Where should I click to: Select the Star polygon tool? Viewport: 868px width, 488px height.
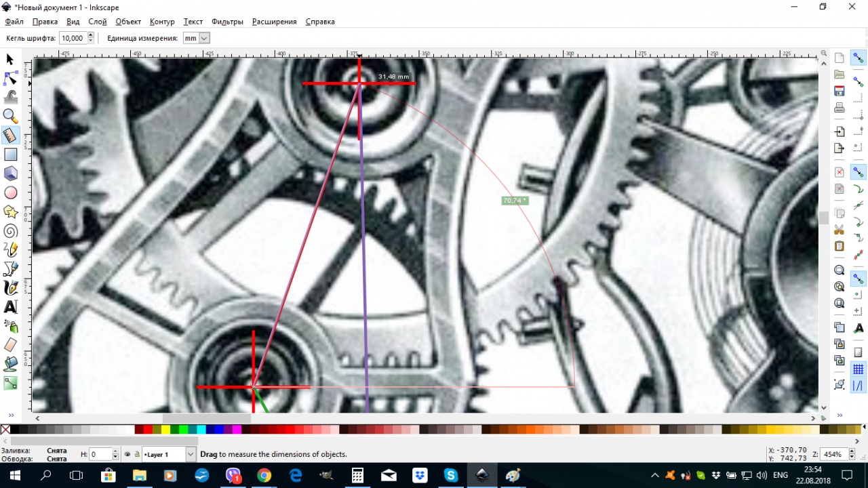click(x=10, y=211)
